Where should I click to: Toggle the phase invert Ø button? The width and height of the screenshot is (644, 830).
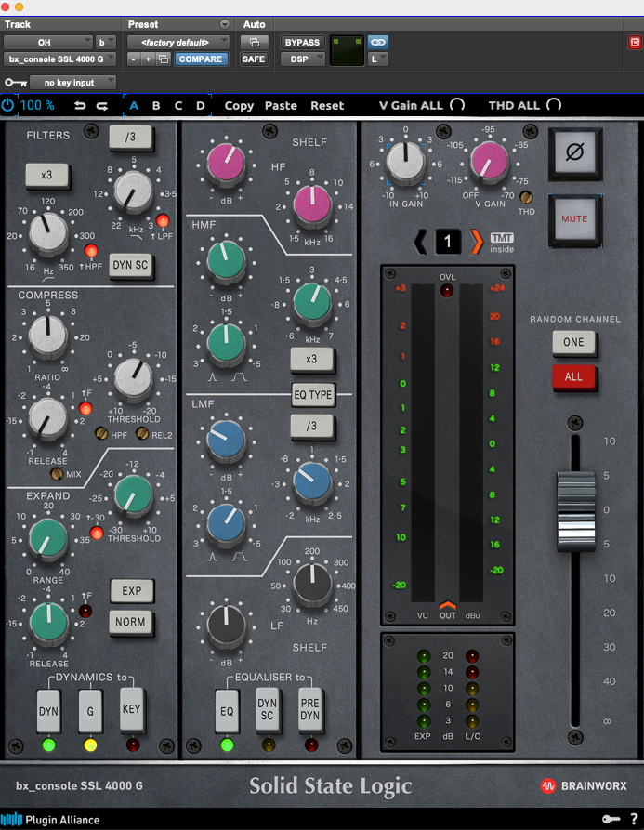tap(574, 153)
